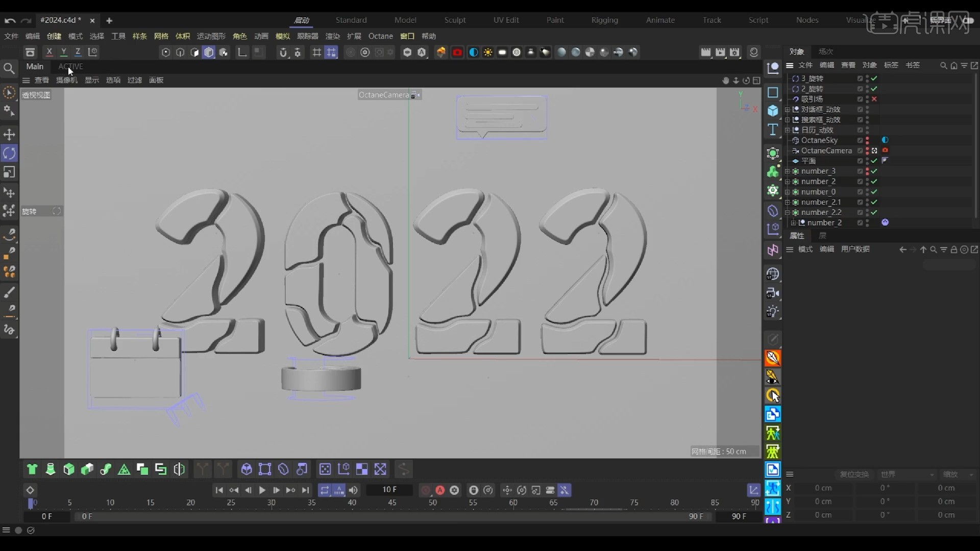
Task: Open the viewport 过滤 menu
Action: [x=135, y=80]
